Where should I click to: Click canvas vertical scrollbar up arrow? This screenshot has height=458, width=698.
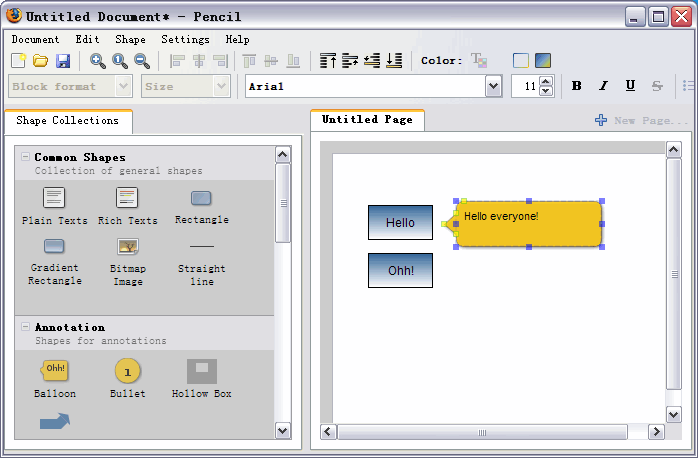(674, 150)
